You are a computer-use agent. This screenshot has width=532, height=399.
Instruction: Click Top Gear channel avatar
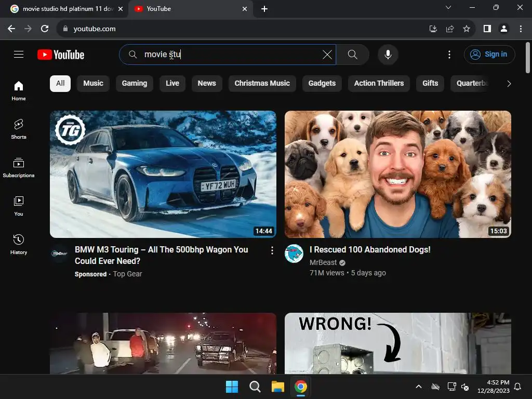[59, 253]
